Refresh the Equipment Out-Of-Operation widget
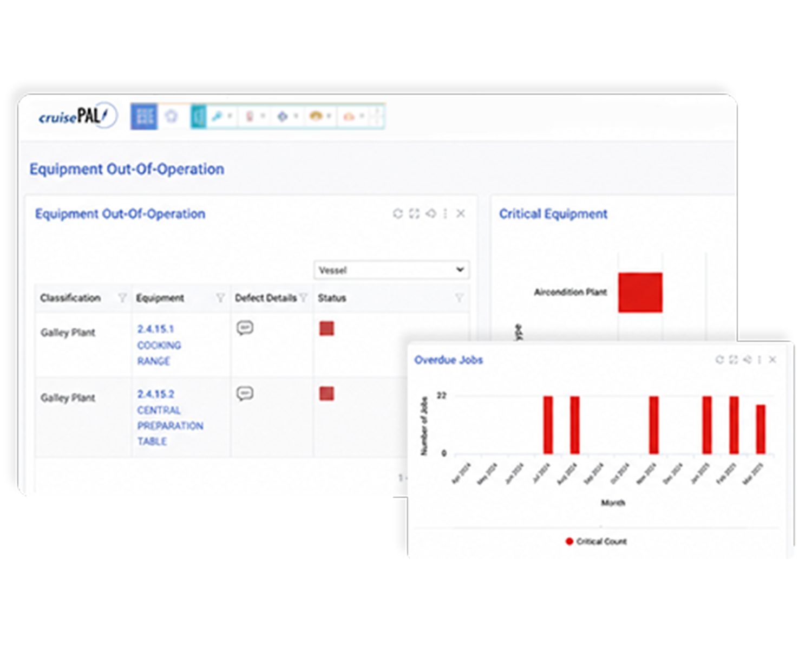The image size is (812, 650). [398, 213]
